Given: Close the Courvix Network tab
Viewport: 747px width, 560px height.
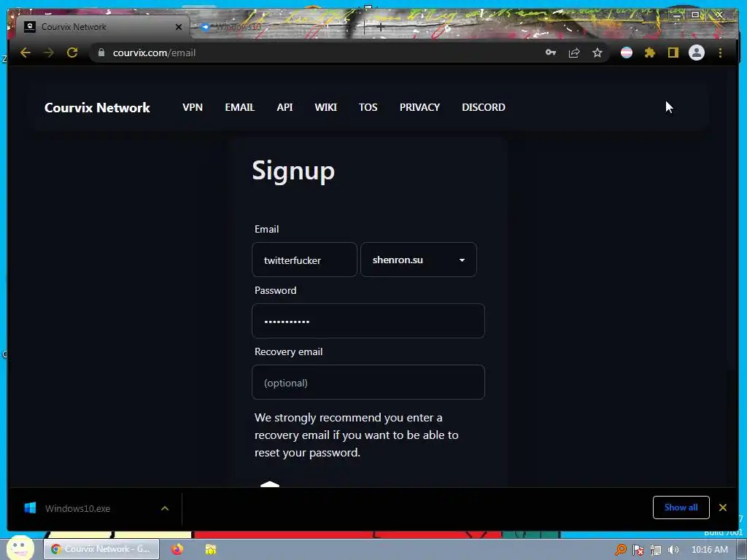Looking at the screenshot, I should click(179, 27).
